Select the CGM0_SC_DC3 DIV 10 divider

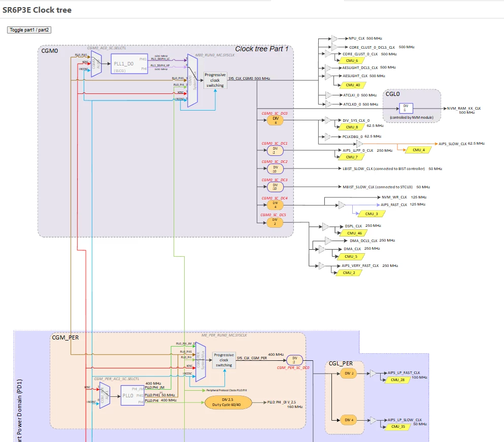[x=275, y=187]
